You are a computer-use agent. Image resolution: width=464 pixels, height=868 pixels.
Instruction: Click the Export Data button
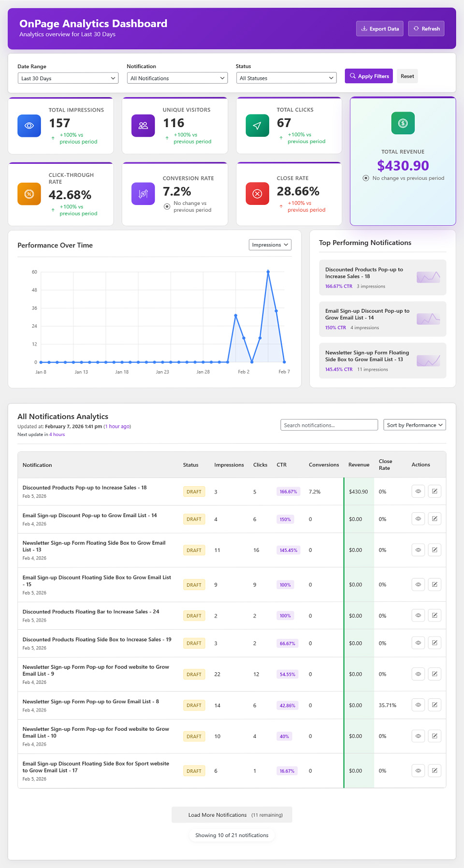tap(379, 29)
